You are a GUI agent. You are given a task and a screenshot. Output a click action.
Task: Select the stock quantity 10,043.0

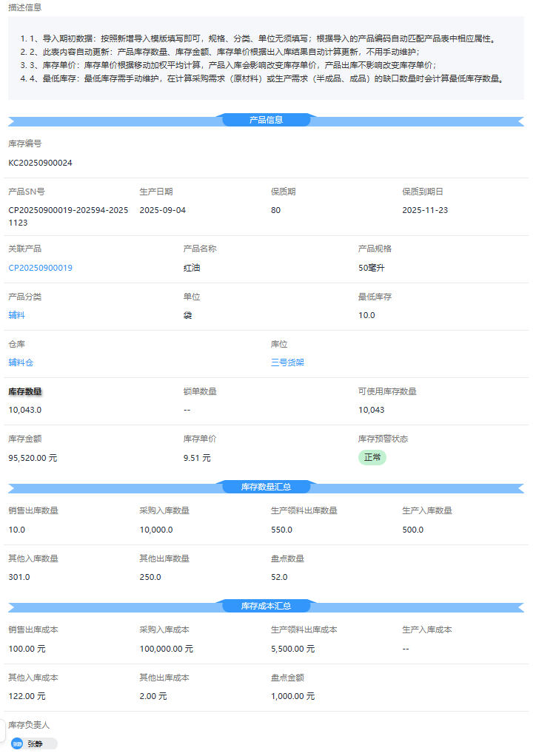(x=25, y=410)
